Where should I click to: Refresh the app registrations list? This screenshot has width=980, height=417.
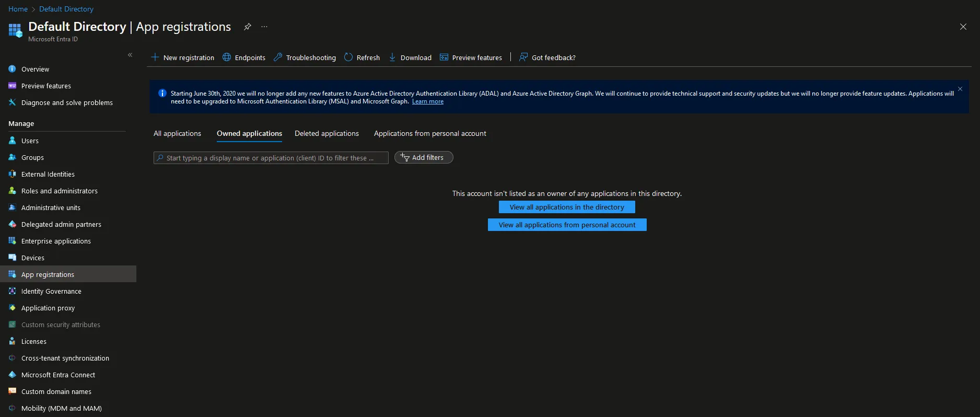click(x=362, y=57)
